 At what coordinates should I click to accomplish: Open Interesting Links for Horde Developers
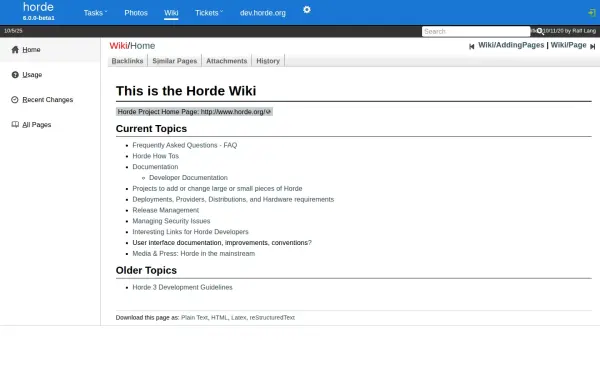point(190,232)
